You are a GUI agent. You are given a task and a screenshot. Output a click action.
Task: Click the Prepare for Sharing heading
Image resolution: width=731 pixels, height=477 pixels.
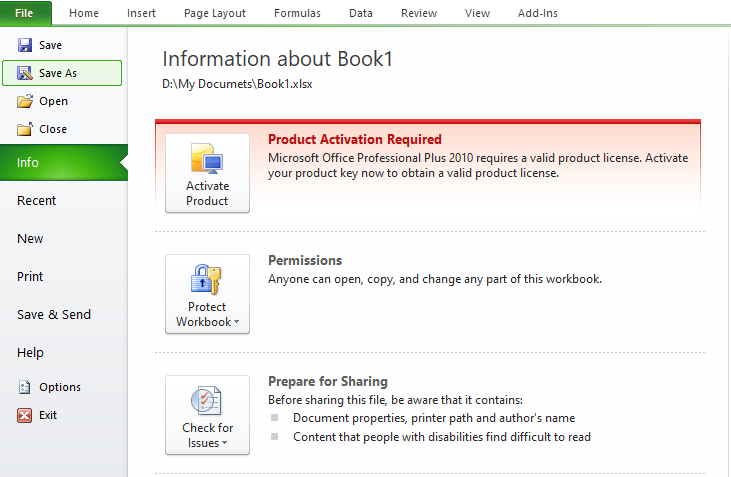[x=328, y=381]
